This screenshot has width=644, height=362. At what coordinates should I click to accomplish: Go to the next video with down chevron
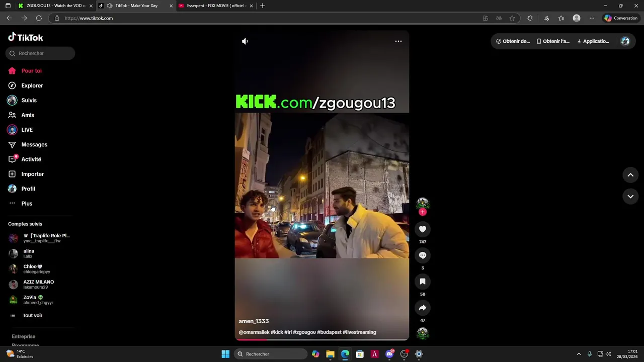point(630,197)
